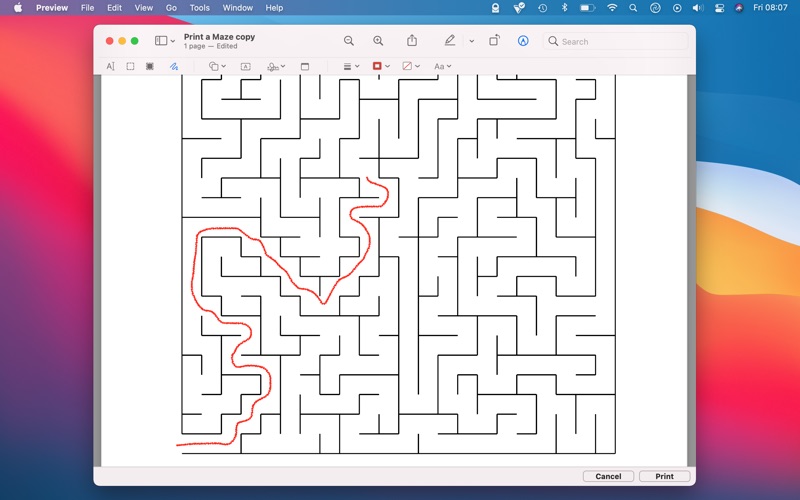Click the Print button
The height and width of the screenshot is (500, 800).
[664, 476]
